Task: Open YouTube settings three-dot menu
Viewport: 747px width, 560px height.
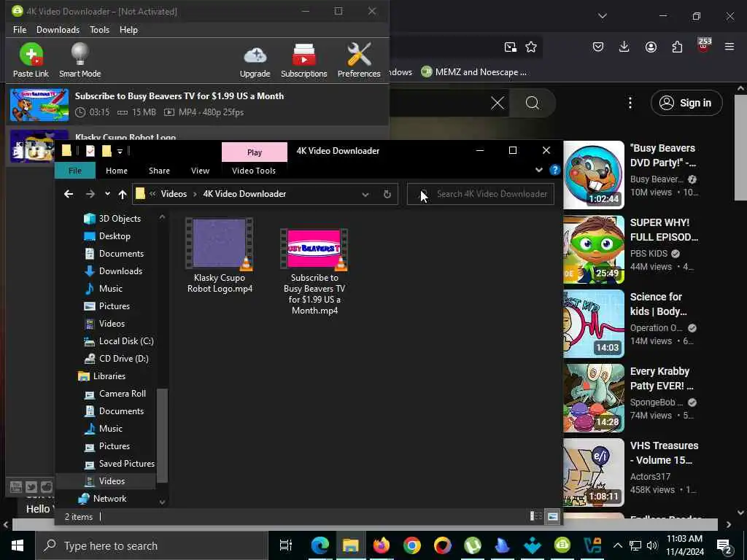Action: tap(630, 103)
